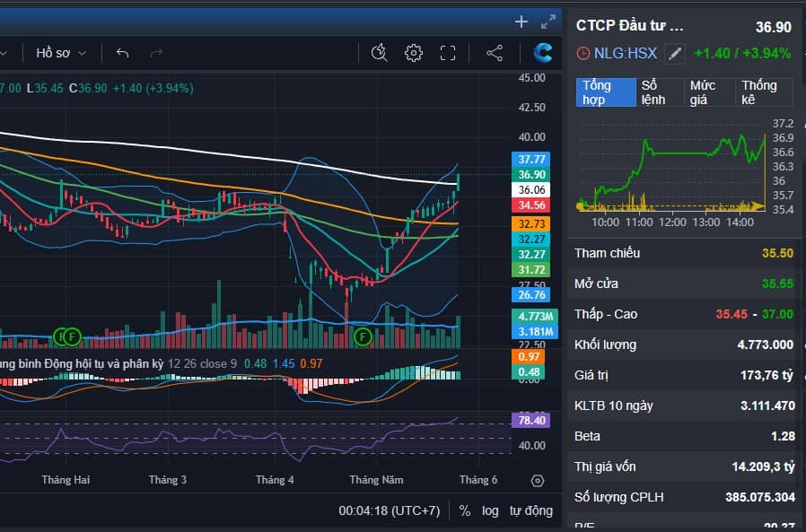Screen dimensions: 806x532
Task: Switch to the 'Số lệnh' tab
Action: 654,92
